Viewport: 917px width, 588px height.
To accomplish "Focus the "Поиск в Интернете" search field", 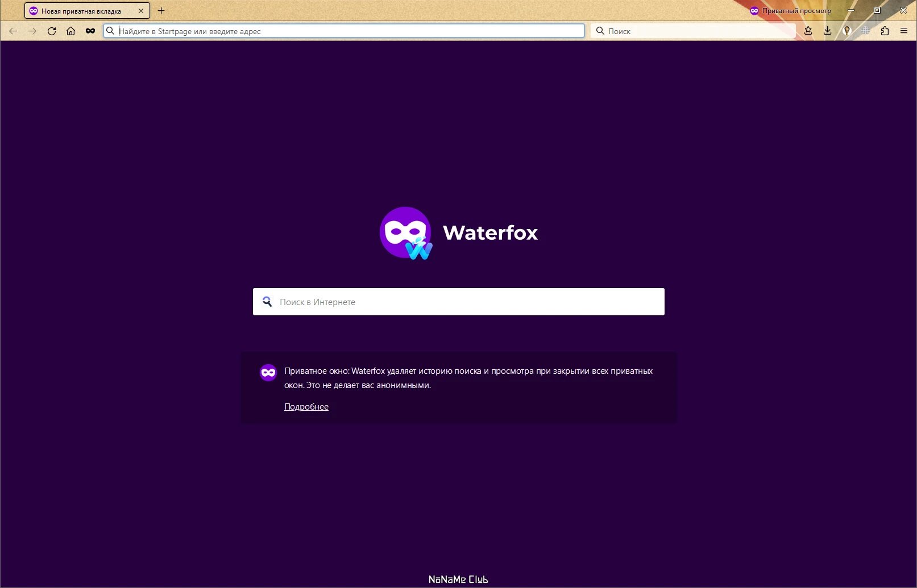I will pos(458,302).
